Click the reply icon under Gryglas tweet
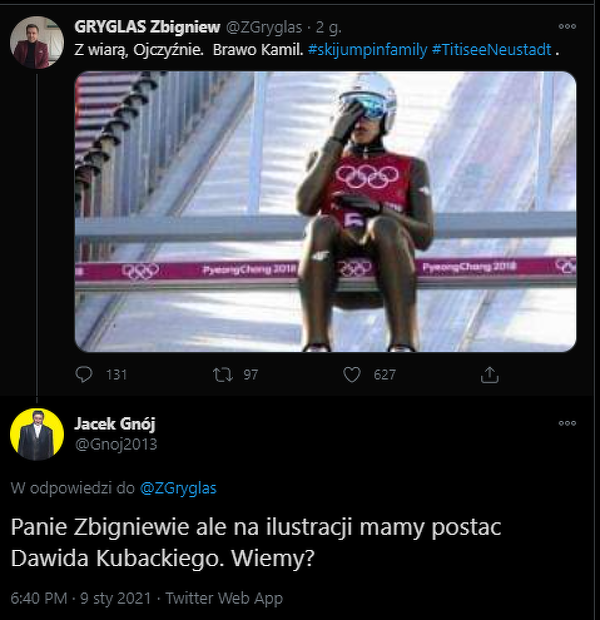 [84, 374]
